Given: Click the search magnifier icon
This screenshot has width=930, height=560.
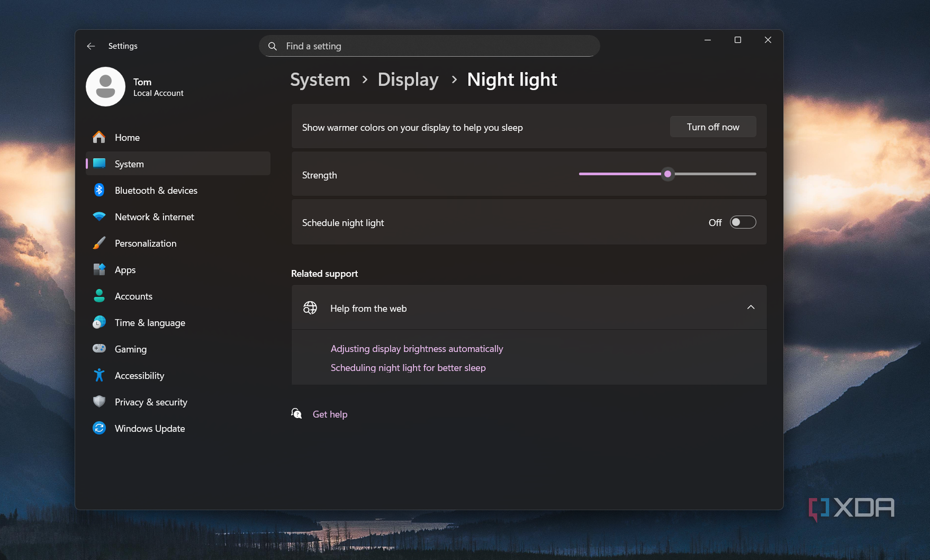Looking at the screenshot, I should [x=273, y=46].
